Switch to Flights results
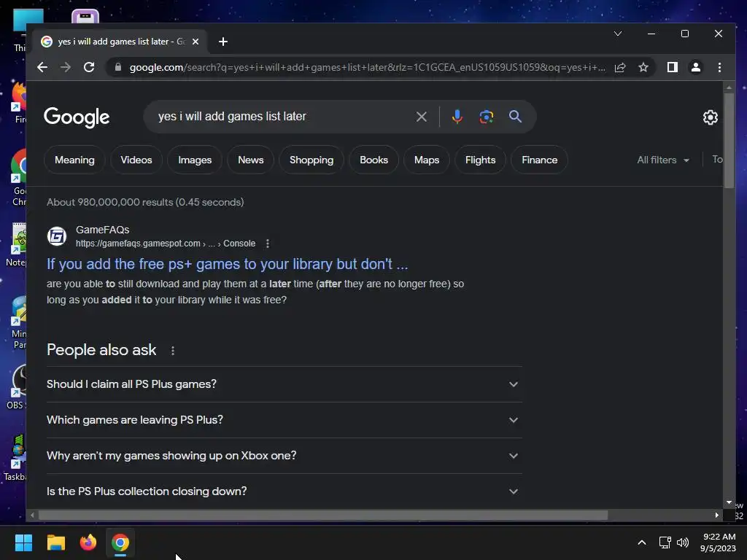The image size is (747, 560). coord(480,160)
